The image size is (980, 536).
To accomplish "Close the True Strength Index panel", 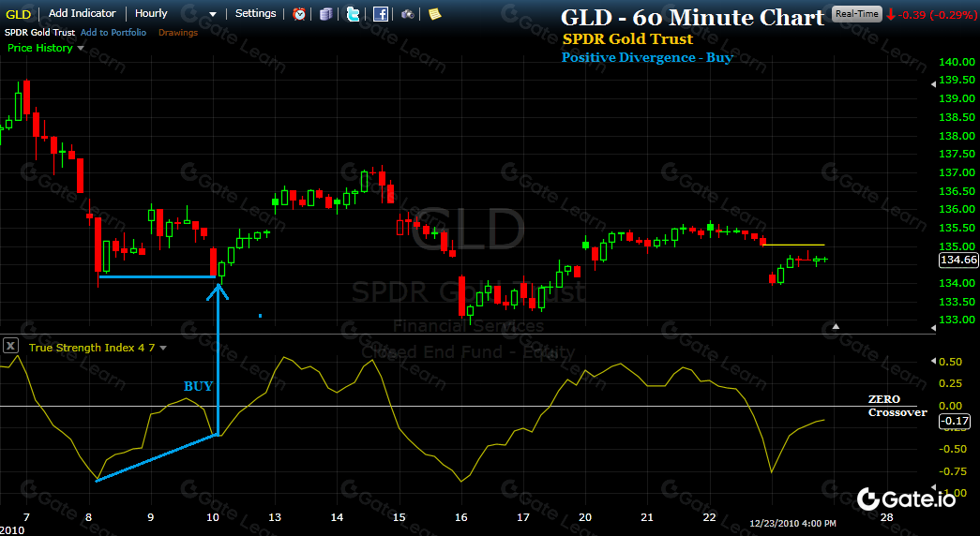I will click(x=10, y=346).
